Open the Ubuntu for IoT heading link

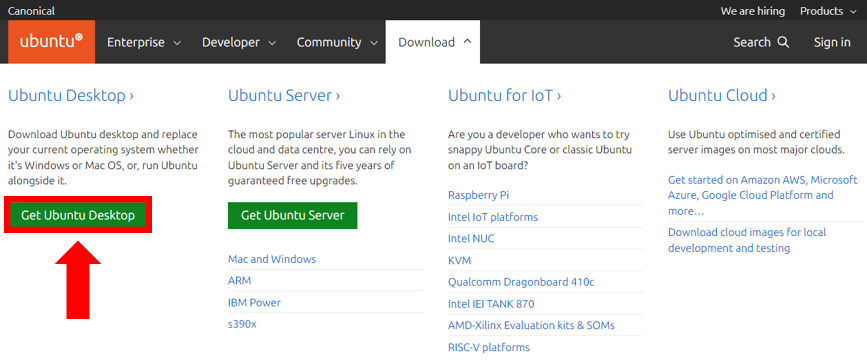click(x=505, y=96)
